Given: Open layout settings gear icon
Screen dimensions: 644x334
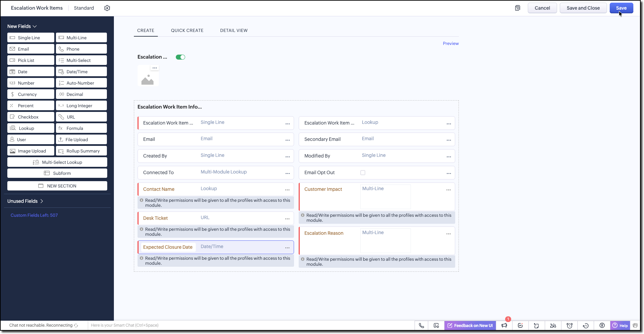Looking at the screenshot, I should click(107, 8).
